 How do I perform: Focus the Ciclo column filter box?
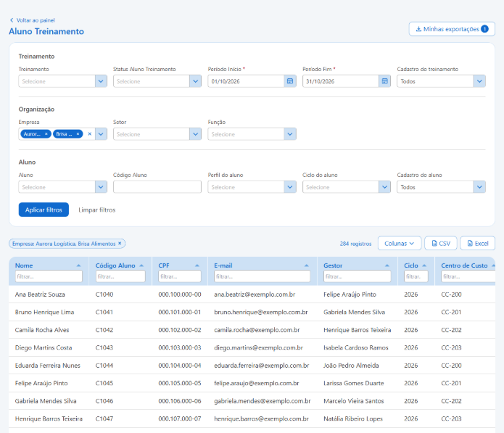pos(416,276)
